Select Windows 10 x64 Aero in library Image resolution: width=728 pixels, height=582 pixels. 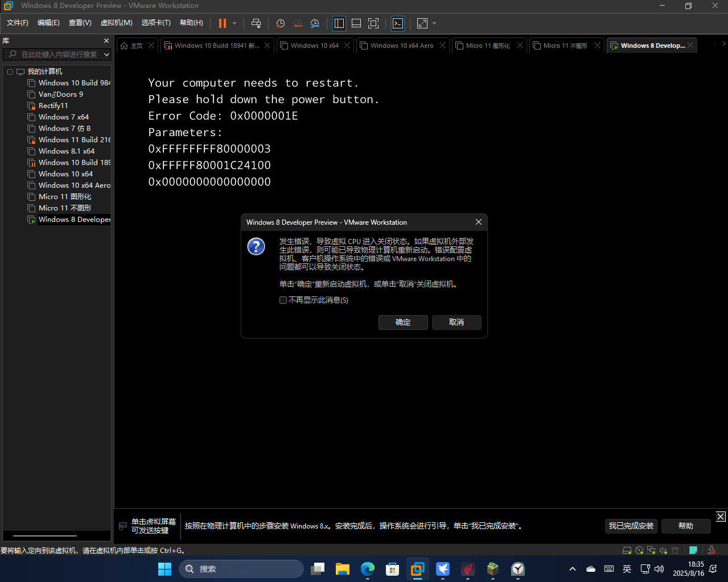(x=69, y=185)
